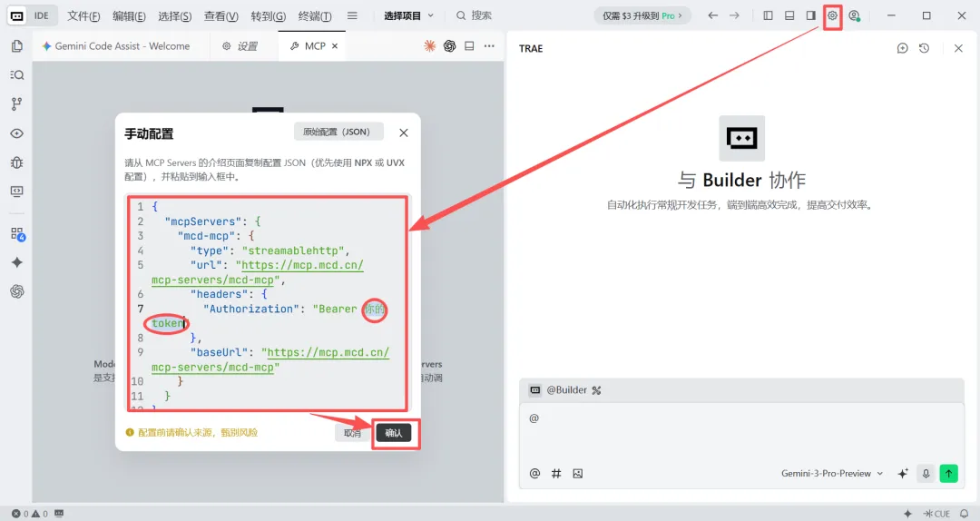Viewport: 980px width, 521px height.
Task: Send message with green arrow button
Action: point(949,474)
